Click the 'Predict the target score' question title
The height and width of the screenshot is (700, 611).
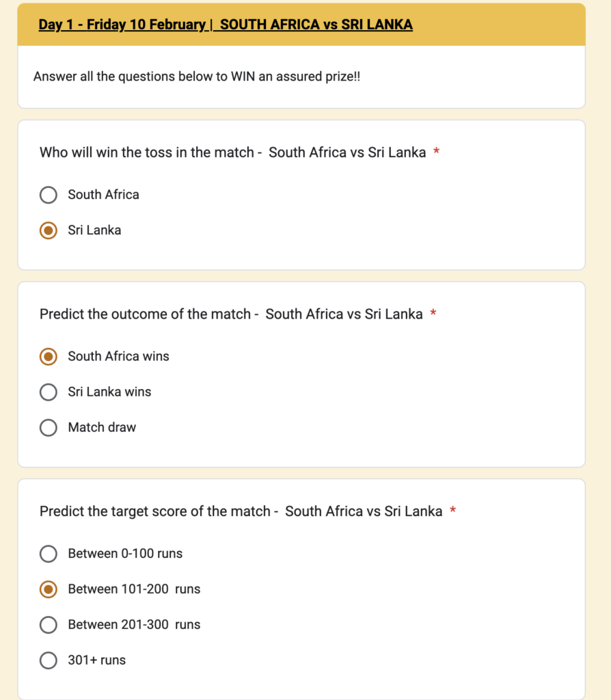pos(241,511)
